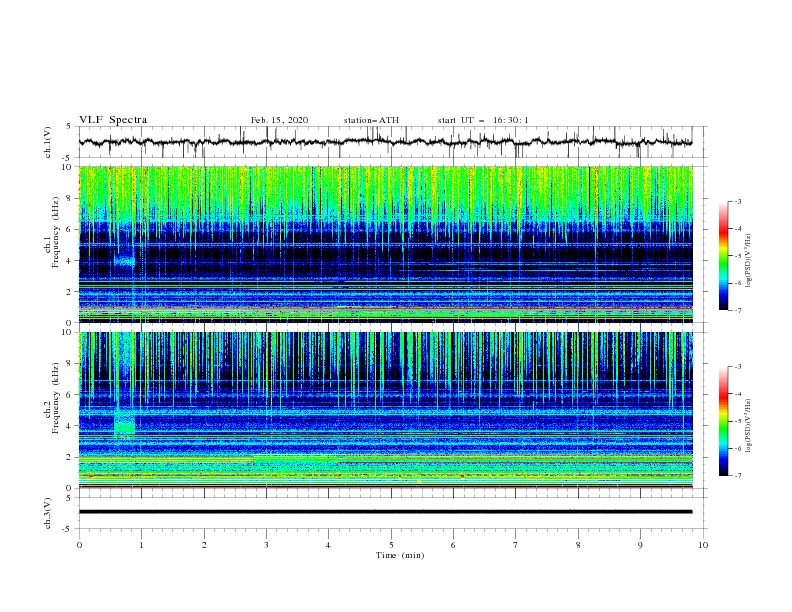792x612 pixels.
Task: Click the "station=ATH" label
Action: 371,120
